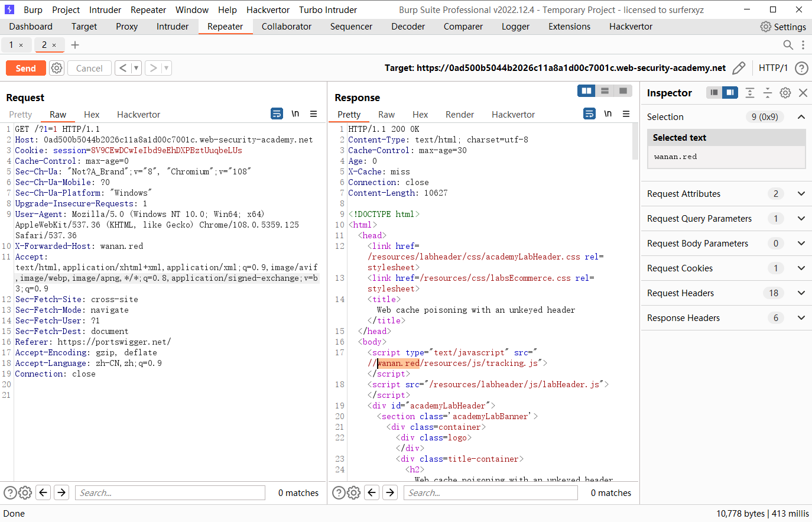The height and width of the screenshot is (522, 812).
Task: Toggle Response non-printable characters \n
Action: click(608, 114)
